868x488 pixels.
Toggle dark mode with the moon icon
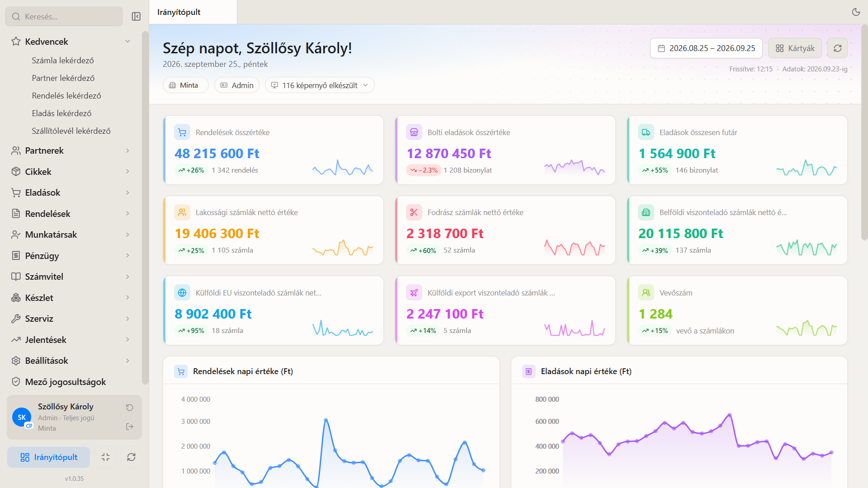click(x=856, y=12)
